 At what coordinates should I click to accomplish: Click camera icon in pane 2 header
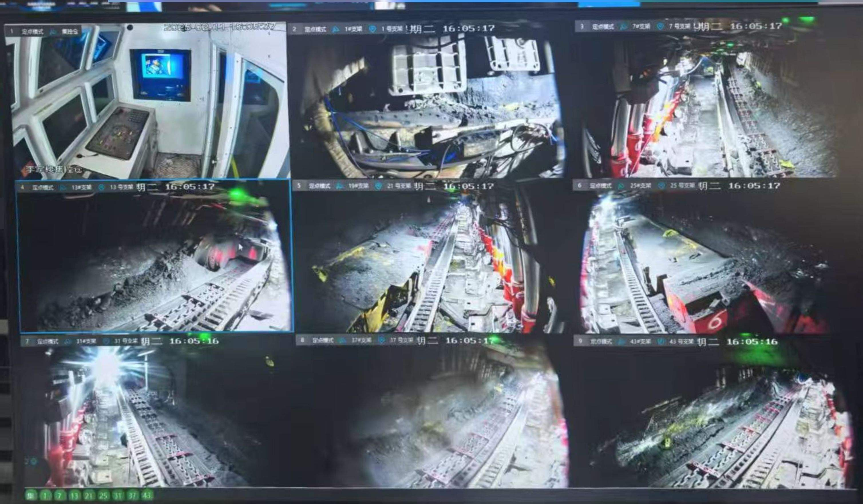pyautogui.click(x=336, y=29)
